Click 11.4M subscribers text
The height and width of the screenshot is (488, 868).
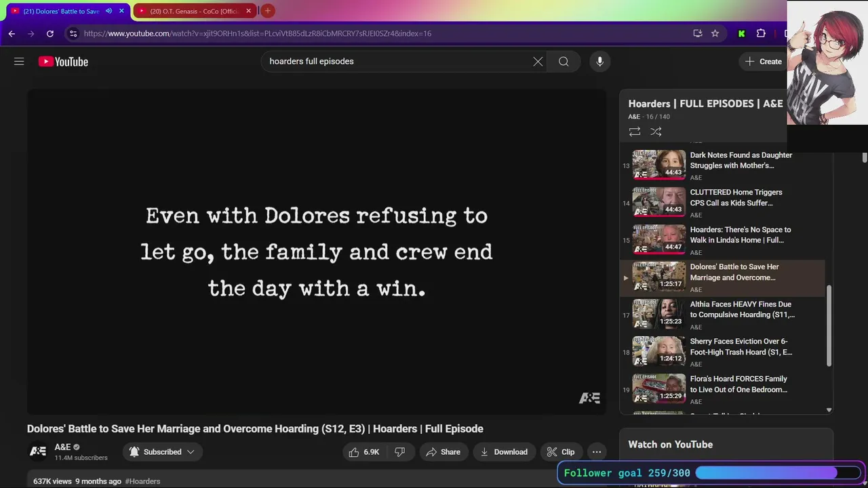coord(81,458)
